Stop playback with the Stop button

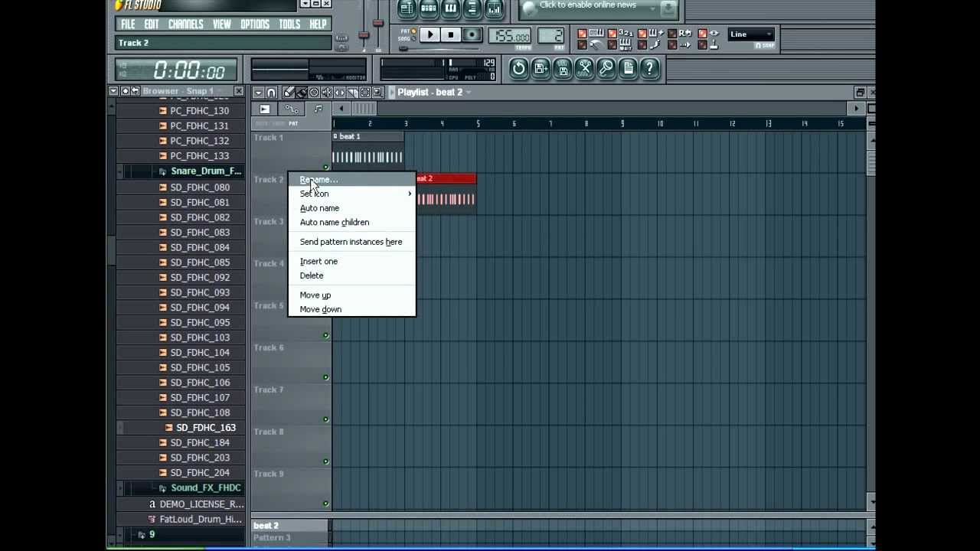451,34
